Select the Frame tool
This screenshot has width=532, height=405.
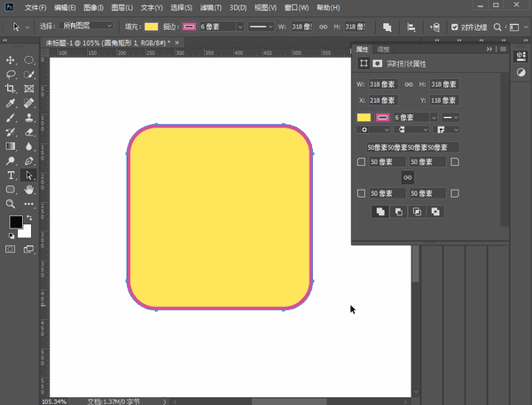29,89
